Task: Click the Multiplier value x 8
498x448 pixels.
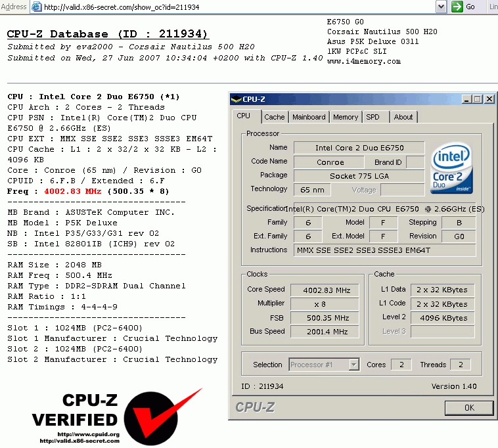Action: point(325,304)
